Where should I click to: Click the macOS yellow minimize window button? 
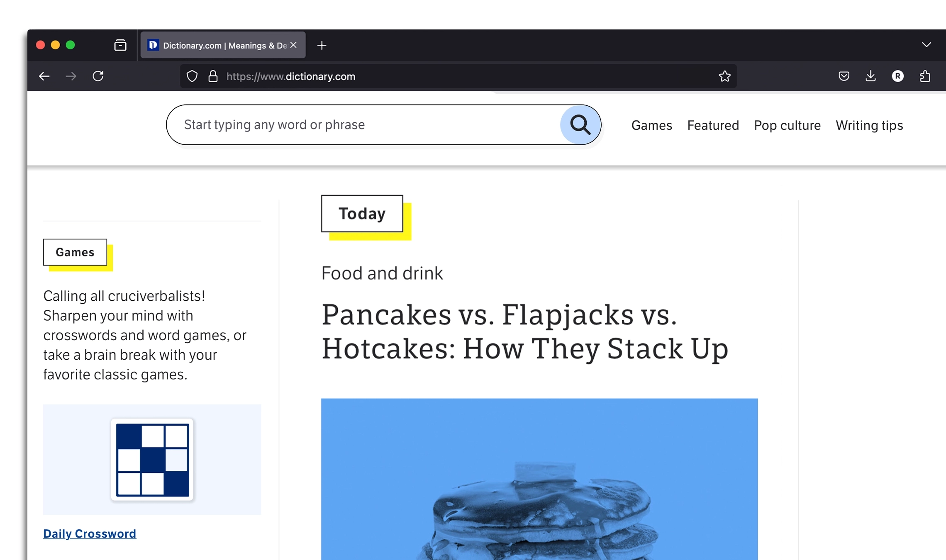55,45
